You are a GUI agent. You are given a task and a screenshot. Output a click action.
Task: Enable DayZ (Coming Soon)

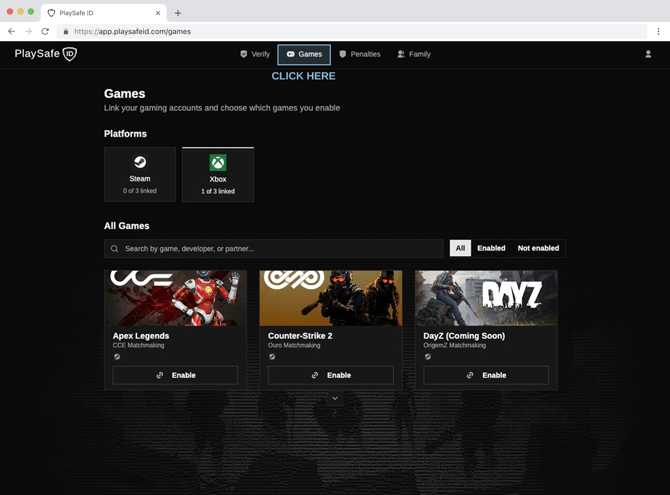(486, 375)
